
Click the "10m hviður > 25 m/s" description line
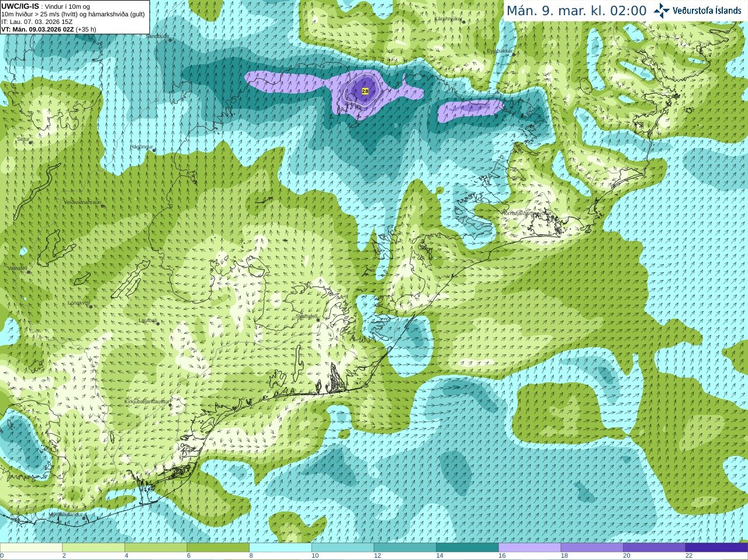tap(73, 14)
